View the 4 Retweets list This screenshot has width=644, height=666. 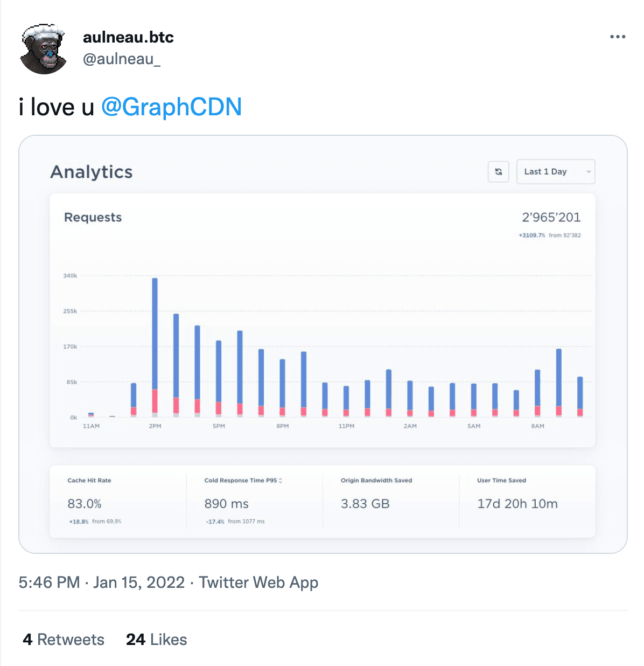(x=64, y=639)
